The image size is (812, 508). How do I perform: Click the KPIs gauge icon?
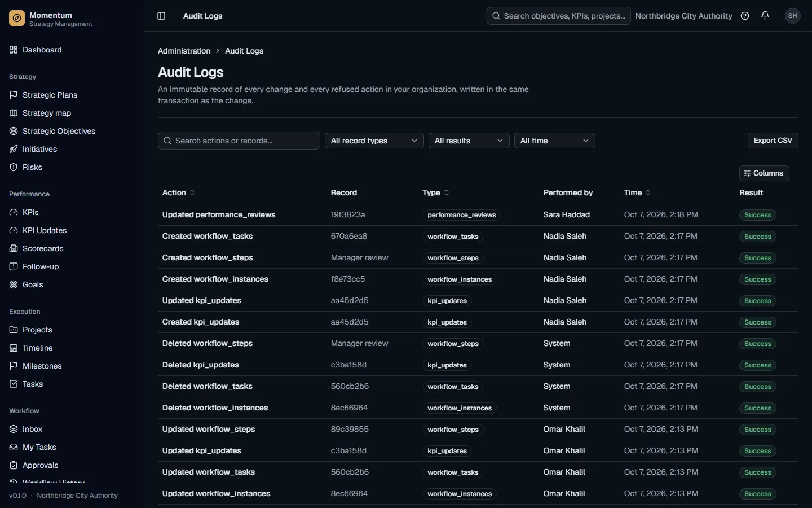click(x=14, y=212)
